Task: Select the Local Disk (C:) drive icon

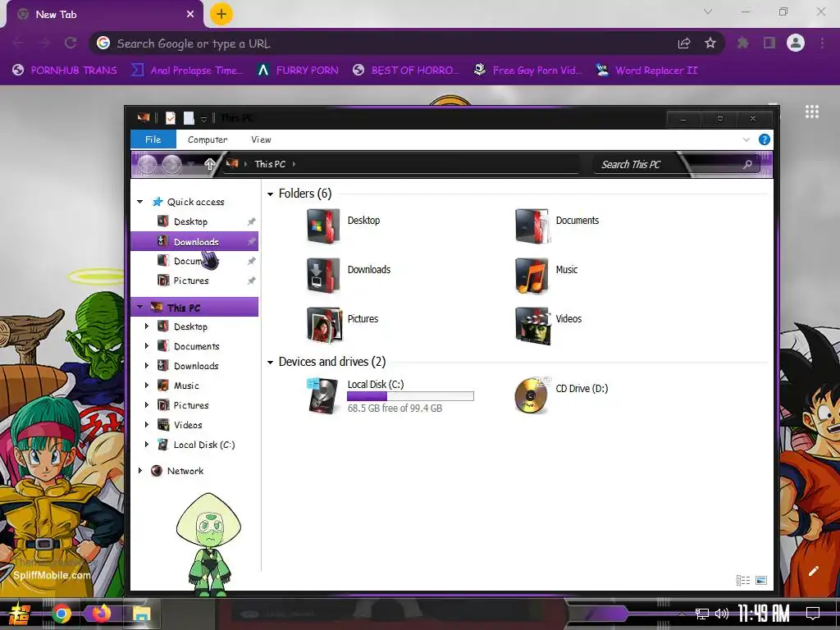Action: (x=323, y=395)
